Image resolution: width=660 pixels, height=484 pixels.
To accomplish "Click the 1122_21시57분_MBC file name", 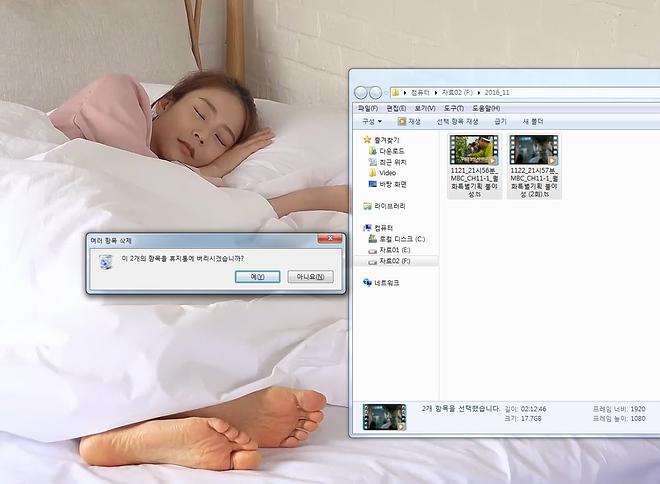I will coord(534,182).
